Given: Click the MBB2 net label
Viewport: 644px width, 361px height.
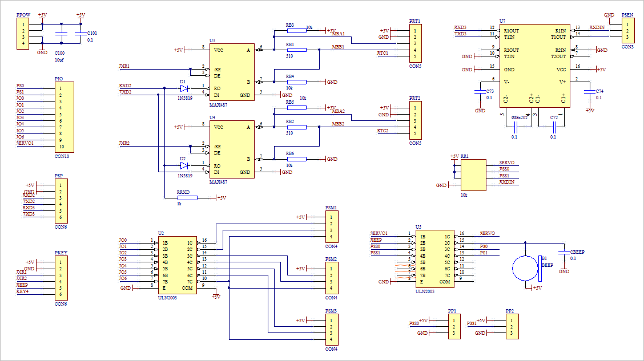Looking at the screenshot, I should pyautogui.click(x=338, y=124).
